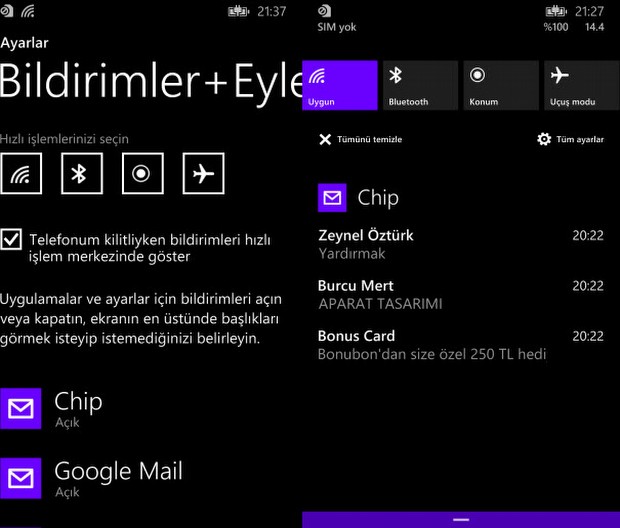Toggle the Bluetooth quick action tile
This screenshot has height=528, width=620.
pos(420,85)
